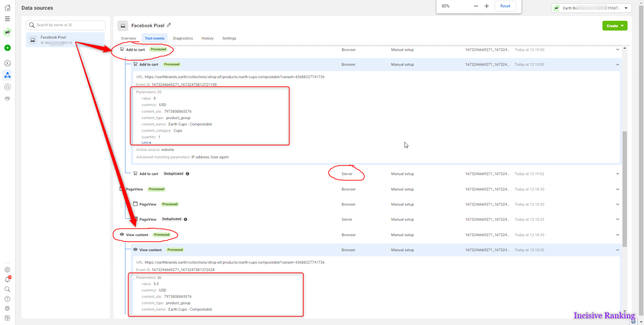Open the Diagnostics tab
Screen dimensions: 644x325
click(183, 38)
